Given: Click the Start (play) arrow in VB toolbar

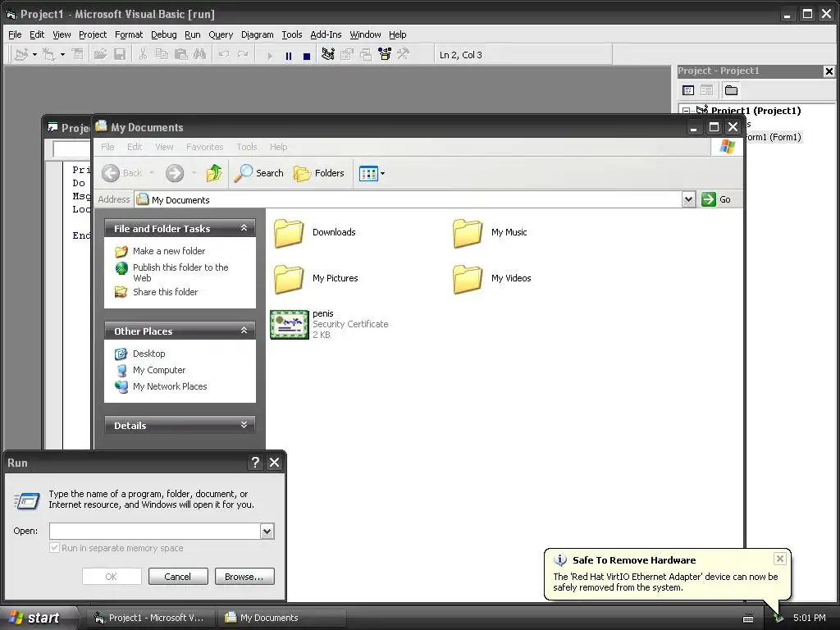Looking at the screenshot, I should 269,55.
